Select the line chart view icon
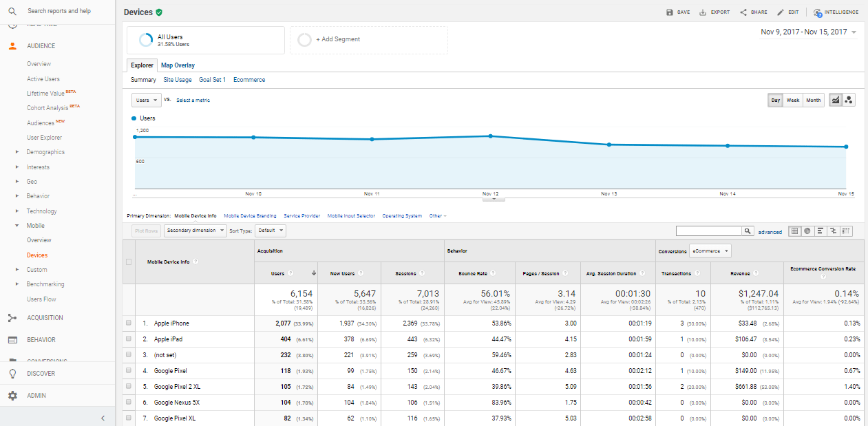 (836, 100)
